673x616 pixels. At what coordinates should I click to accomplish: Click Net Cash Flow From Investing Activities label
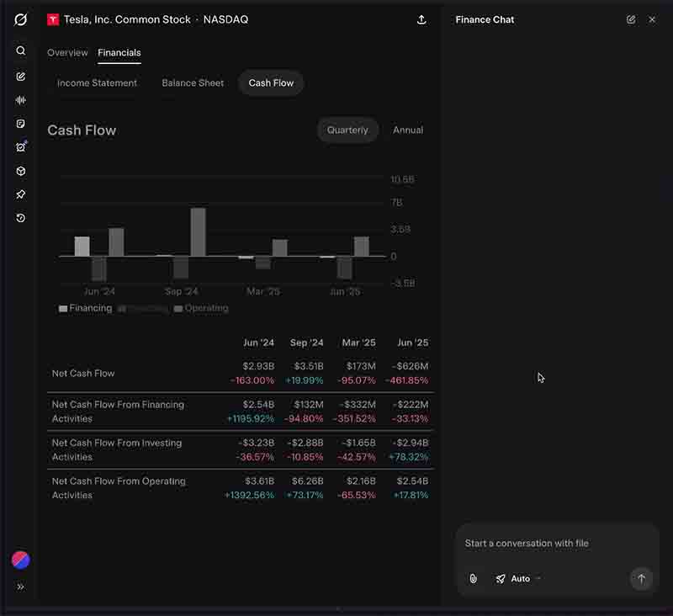click(117, 450)
